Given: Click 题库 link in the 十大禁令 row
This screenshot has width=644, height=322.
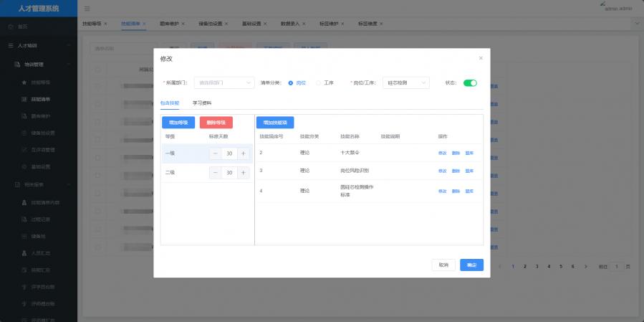Looking at the screenshot, I should (x=469, y=153).
